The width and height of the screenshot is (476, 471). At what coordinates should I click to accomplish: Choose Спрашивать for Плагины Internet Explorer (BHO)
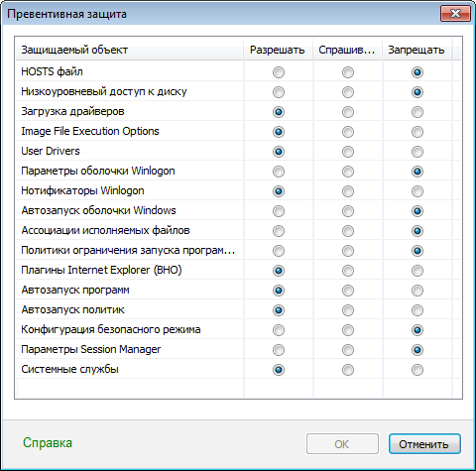coord(348,271)
